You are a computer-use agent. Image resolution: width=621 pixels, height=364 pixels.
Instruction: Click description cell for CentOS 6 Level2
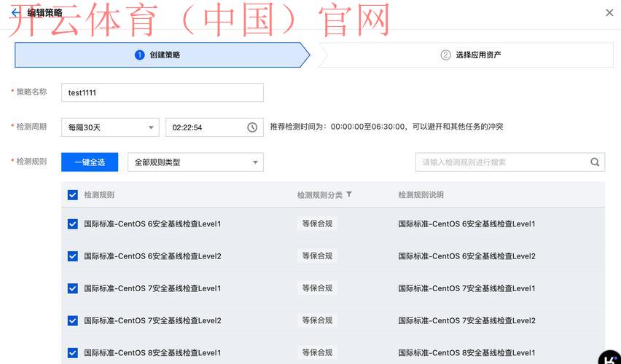click(x=466, y=256)
